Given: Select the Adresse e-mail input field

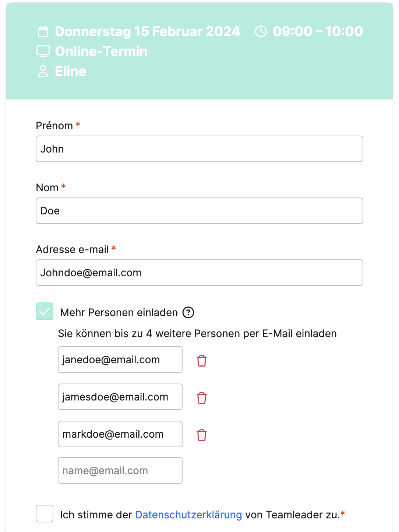Looking at the screenshot, I should [199, 273].
